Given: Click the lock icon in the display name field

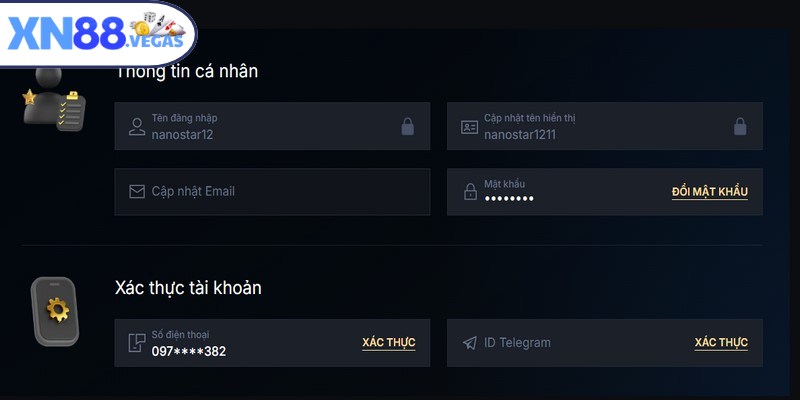Looking at the screenshot, I should (740, 126).
